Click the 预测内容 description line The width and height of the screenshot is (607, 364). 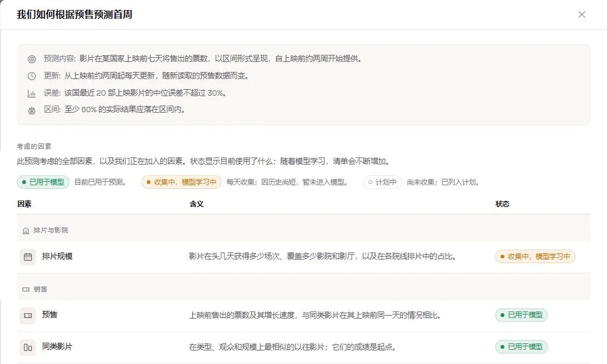204,59
